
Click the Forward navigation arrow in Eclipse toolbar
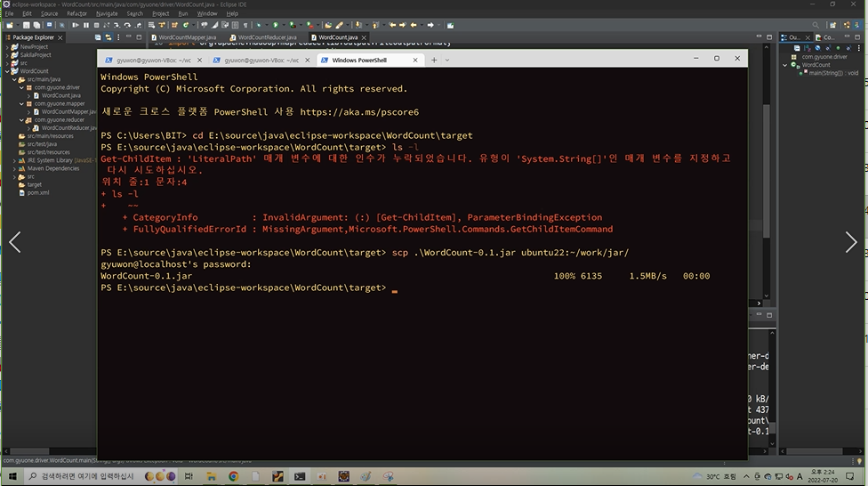430,25
